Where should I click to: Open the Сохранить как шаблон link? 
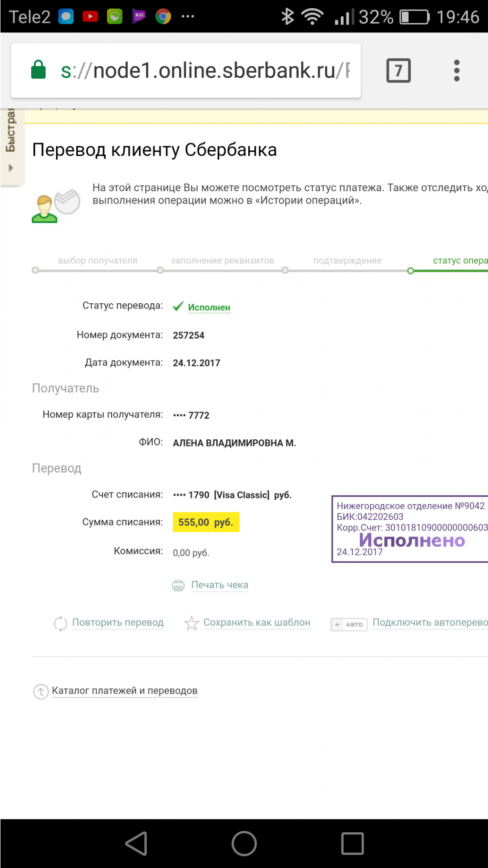[257, 622]
